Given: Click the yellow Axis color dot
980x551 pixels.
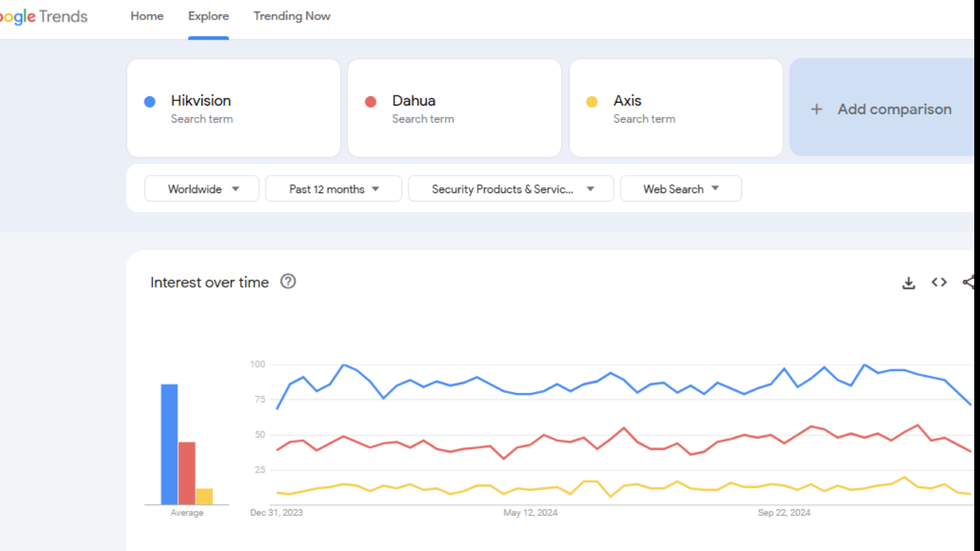Looking at the screenshot, I should click(x=592, y=102).
